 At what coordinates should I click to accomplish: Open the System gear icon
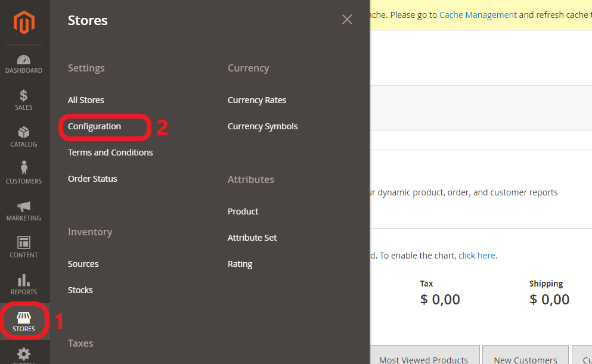point(24,354)
